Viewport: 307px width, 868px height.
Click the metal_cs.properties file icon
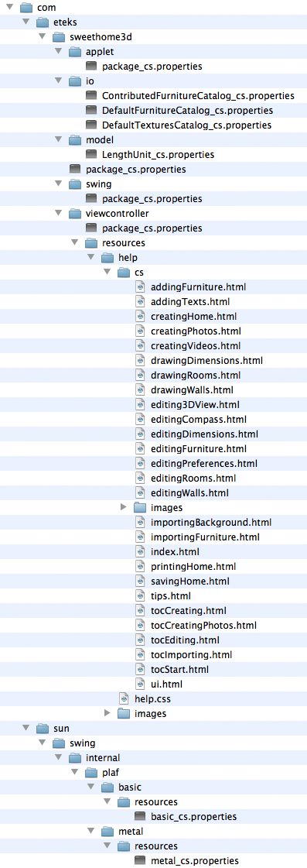(141, 859)
